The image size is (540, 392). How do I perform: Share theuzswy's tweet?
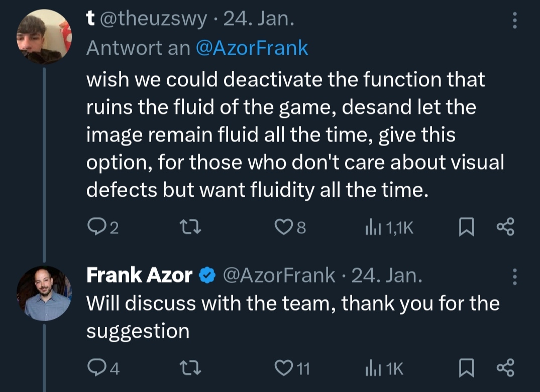(x=505, y=228)
